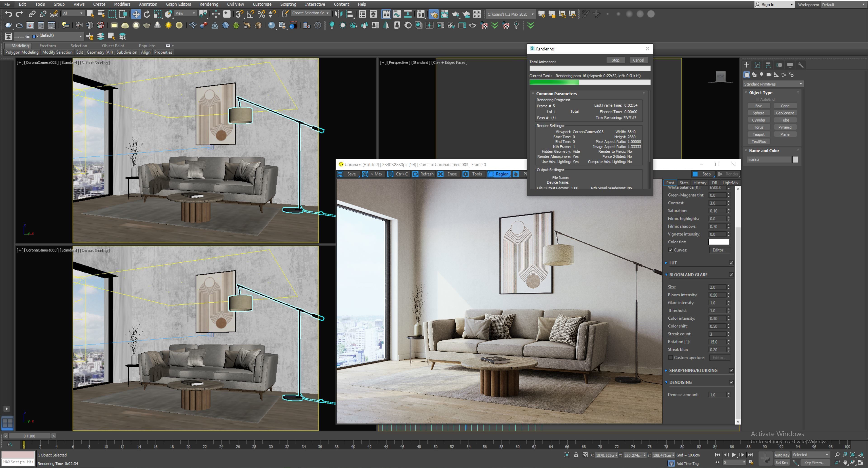
Task: Open the Modifiers menu
Action: tap(122, 4)
